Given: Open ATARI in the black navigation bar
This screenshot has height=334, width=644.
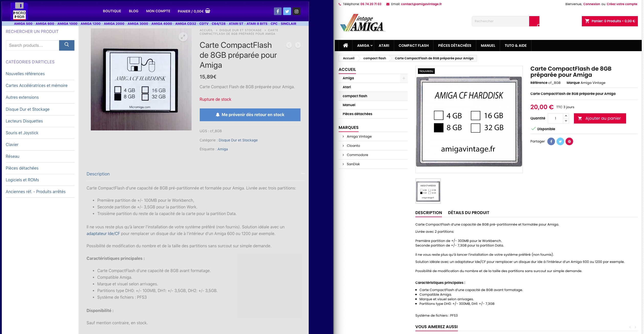Looking at the screenshot, I should tap(384, 46).
